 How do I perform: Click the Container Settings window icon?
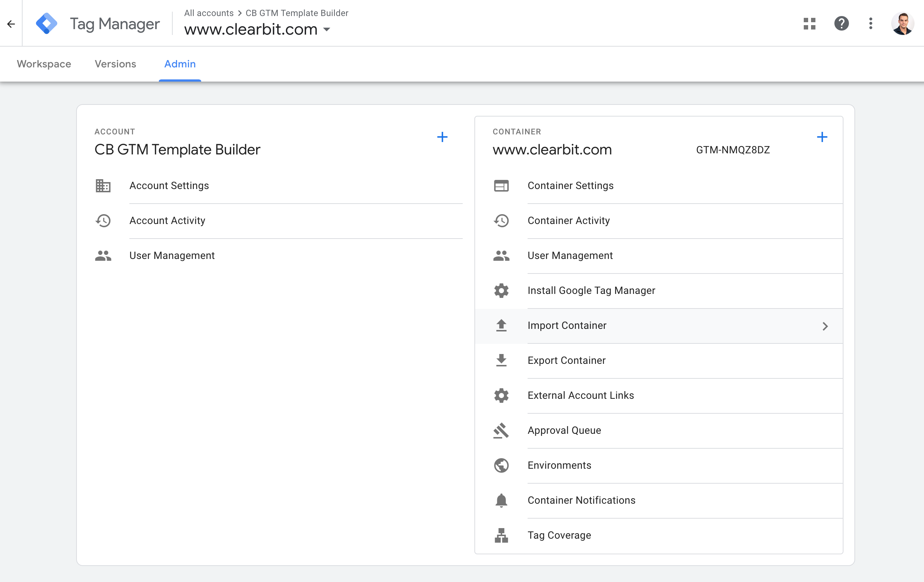click(x=501, y=186)
